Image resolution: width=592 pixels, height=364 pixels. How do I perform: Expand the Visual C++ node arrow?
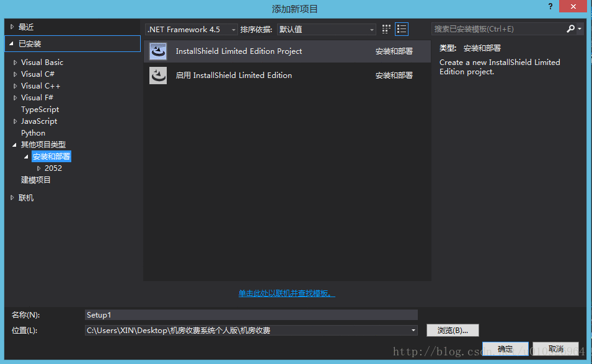15,86
